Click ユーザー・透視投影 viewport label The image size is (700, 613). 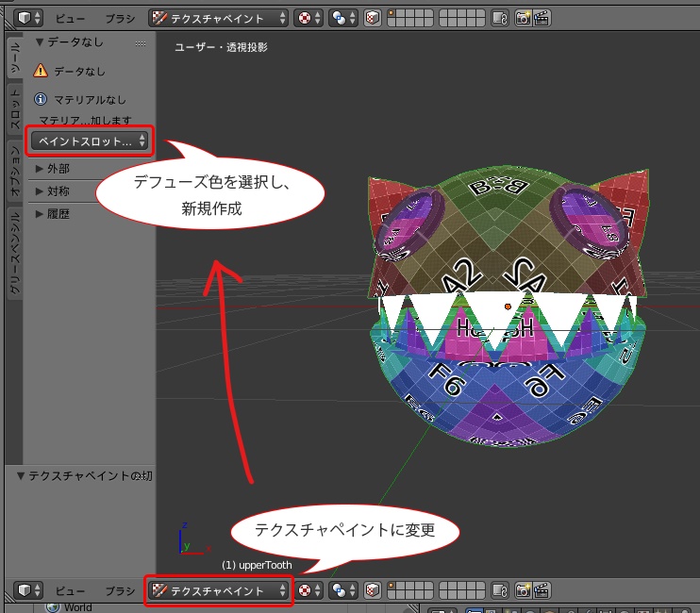pyautogui.click(x=221, y=47)
